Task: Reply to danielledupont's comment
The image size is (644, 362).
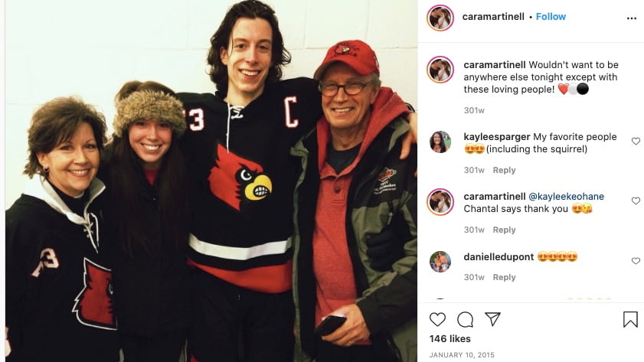Action: pyautogui.click(x=504, y=277)
